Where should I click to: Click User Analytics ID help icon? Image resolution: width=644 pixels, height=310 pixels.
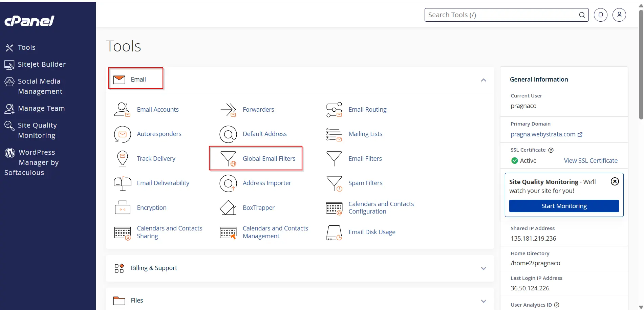point(557,305)
